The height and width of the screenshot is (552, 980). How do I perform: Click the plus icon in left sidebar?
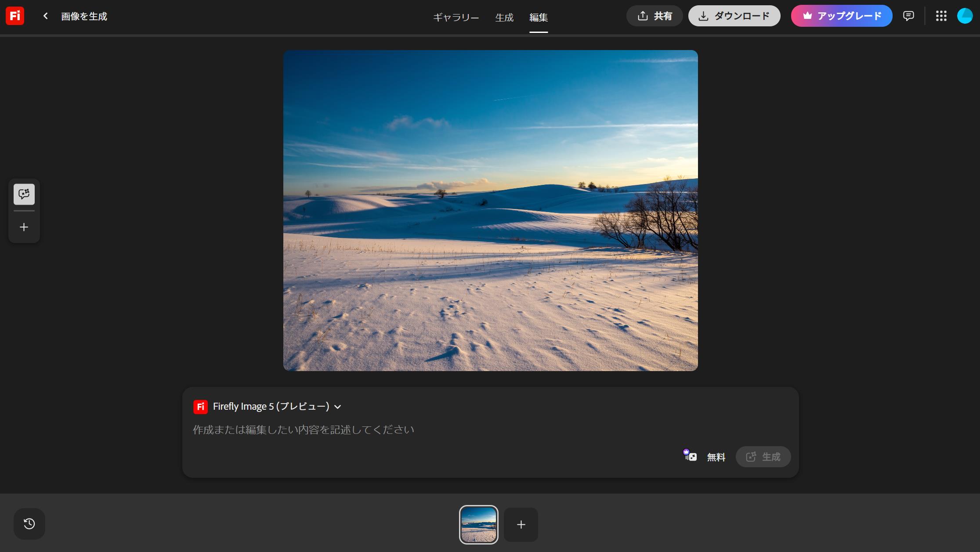click(24, 227)
